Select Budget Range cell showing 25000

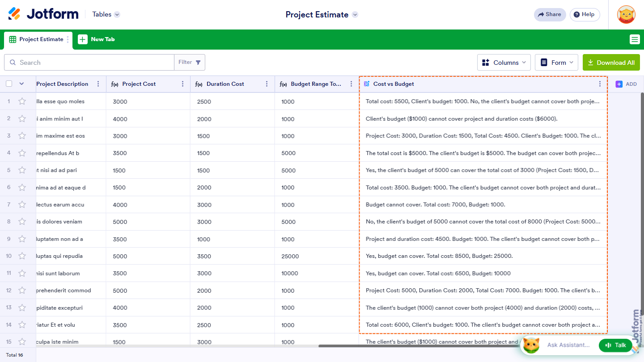coord(317,256)
